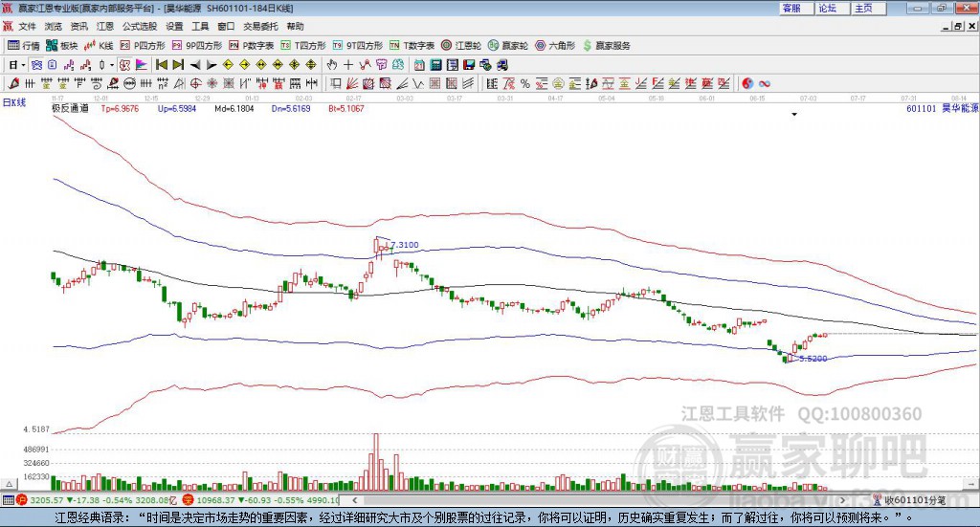Toggle the colorful flag chart icon
The width and height of the screenshot is (980, 527).
pyautogui.click(x=142, y=65)
